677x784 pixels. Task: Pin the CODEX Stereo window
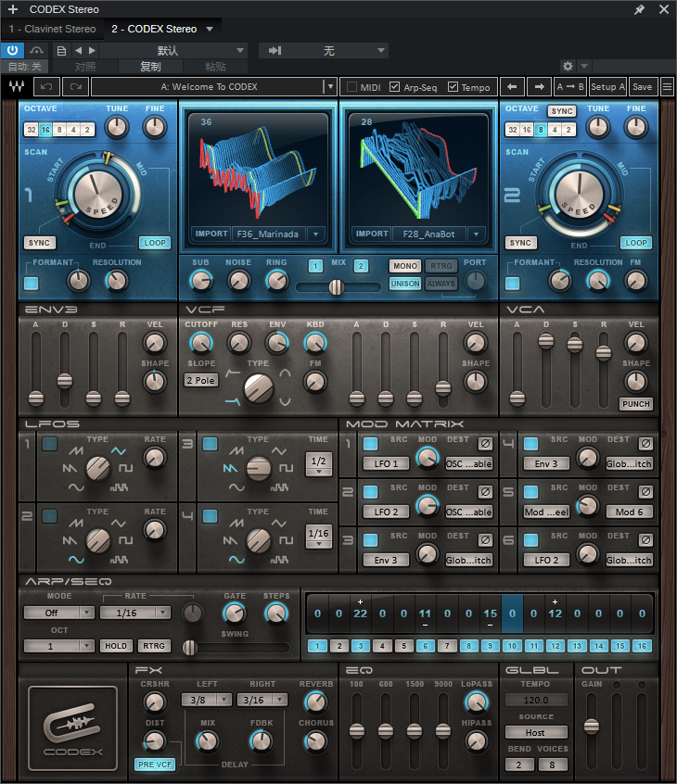[640, 9]
